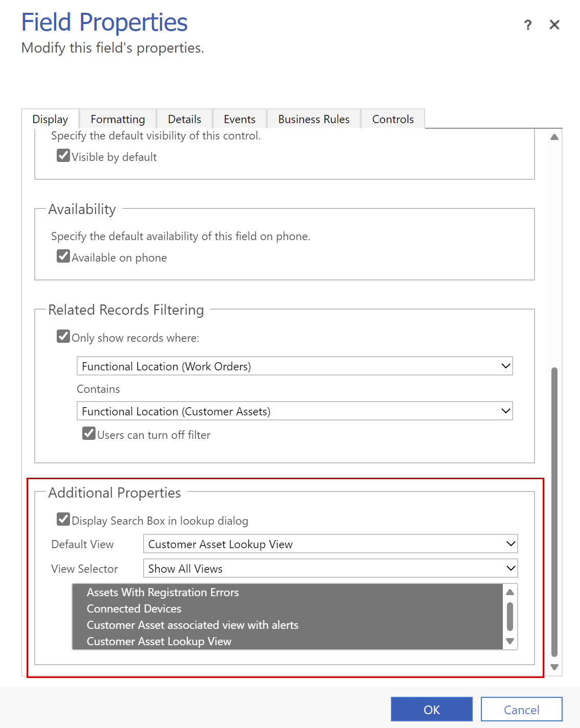Expand the Functional Location (Customer Assets) dropdown
This screenshot has height=728, width=580.
(x=505, y=411)
